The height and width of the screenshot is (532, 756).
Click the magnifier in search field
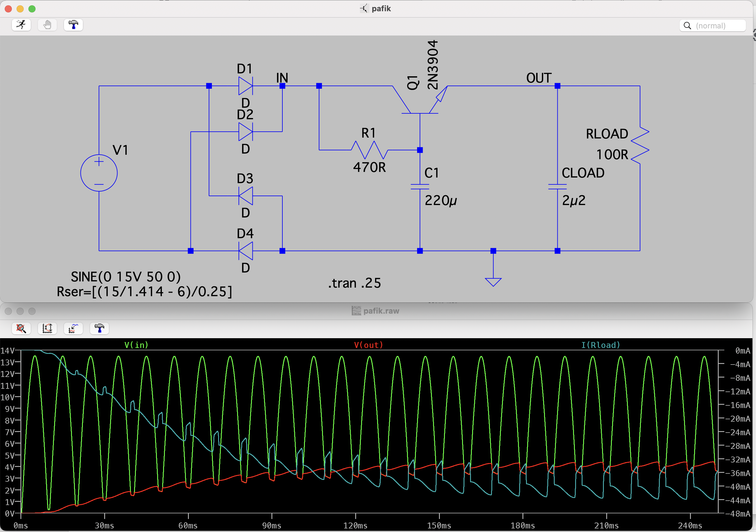687,26
